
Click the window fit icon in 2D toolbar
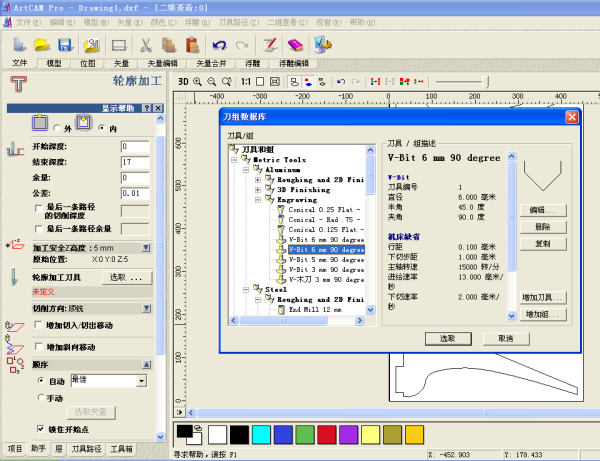point(275,81)
